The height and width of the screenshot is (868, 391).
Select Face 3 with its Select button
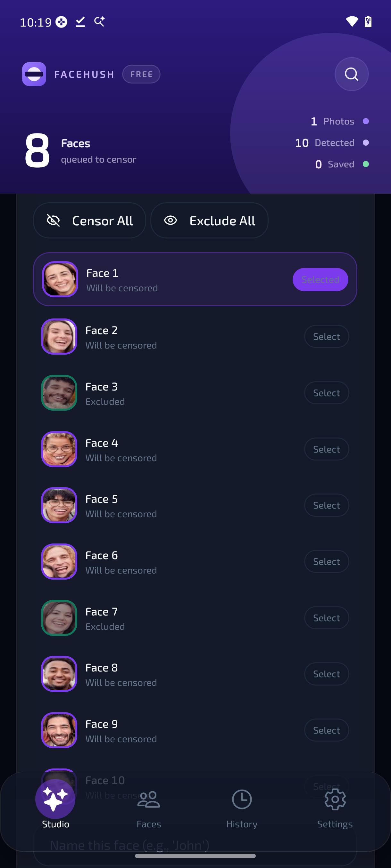tap(326, 393)
